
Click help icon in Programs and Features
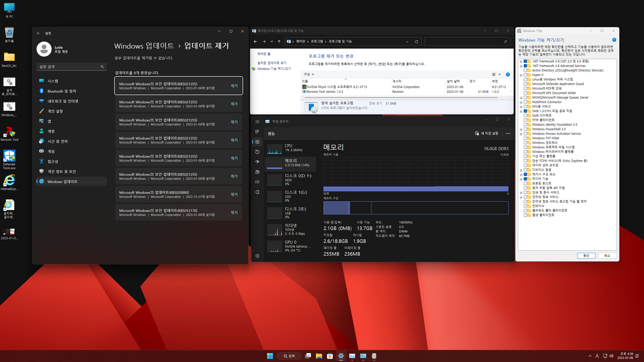pyautogui.click(x=508, y=74)
